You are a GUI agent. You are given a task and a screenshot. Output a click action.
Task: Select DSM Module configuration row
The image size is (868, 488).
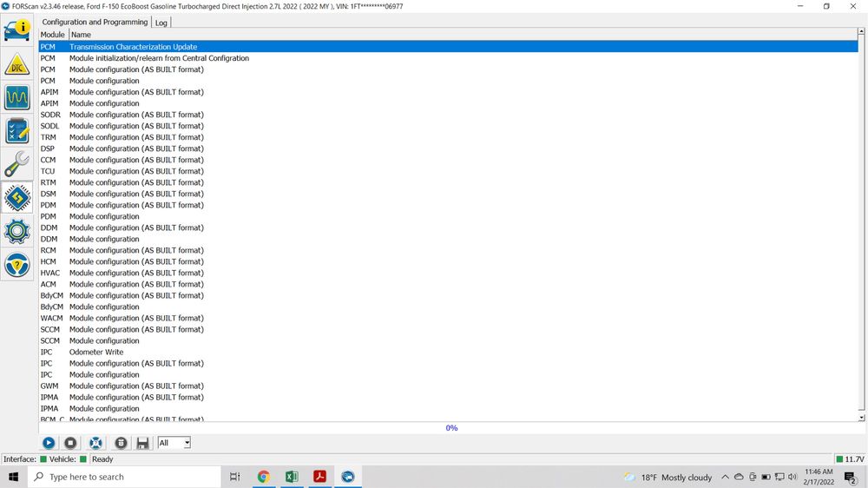pyautogui.click(x=449, y=194)
